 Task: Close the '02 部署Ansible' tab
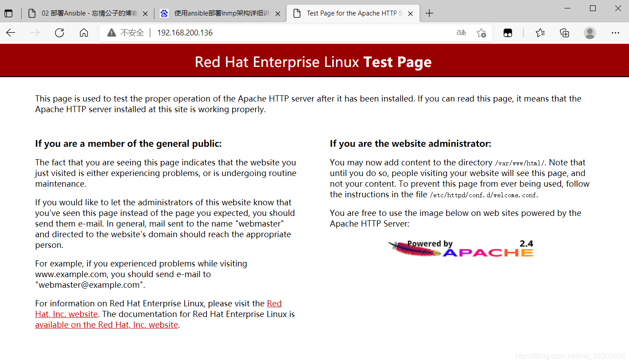(x=145, y=14)
